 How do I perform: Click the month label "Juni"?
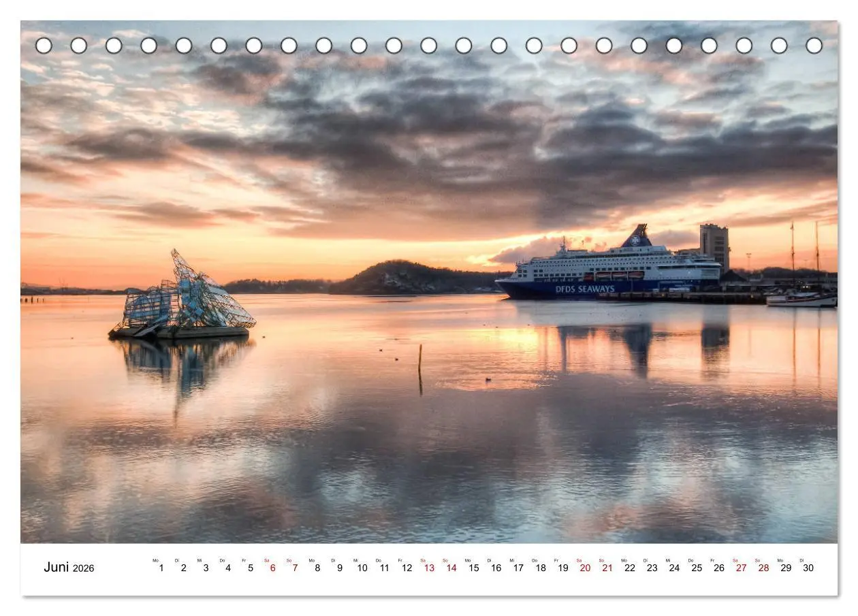pyautogui.click(x=57, y=567)
